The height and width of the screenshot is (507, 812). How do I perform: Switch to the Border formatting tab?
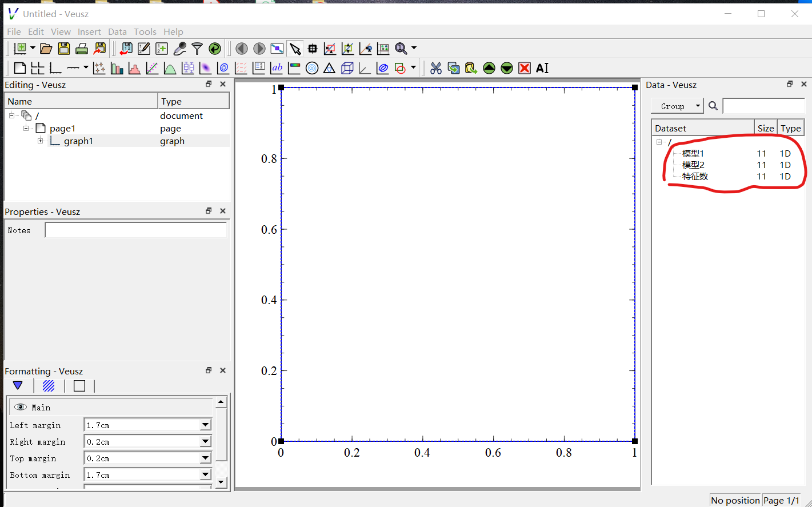(79, 386)
